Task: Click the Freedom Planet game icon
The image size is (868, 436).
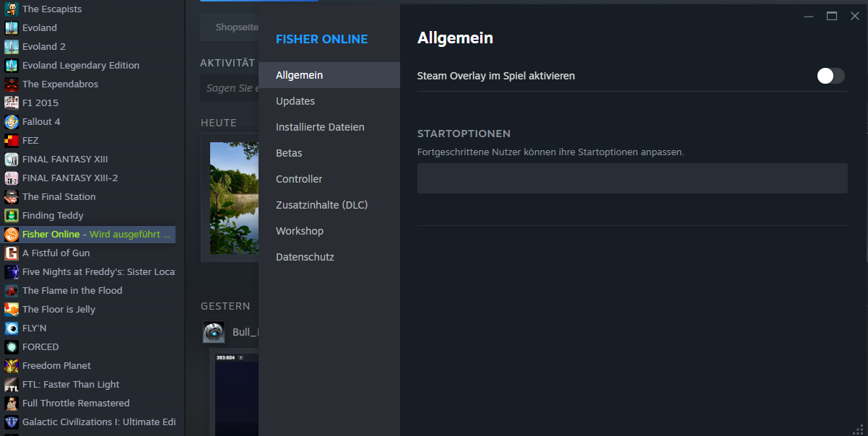Action: pyautogui.click(x=12, y=366)
